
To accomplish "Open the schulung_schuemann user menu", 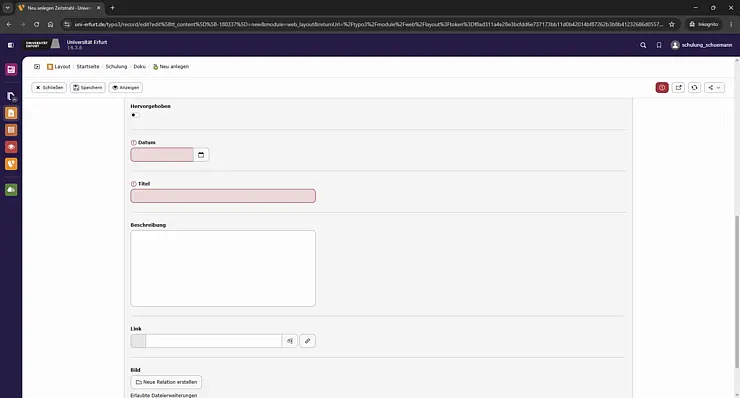I will tap(702, 45).
